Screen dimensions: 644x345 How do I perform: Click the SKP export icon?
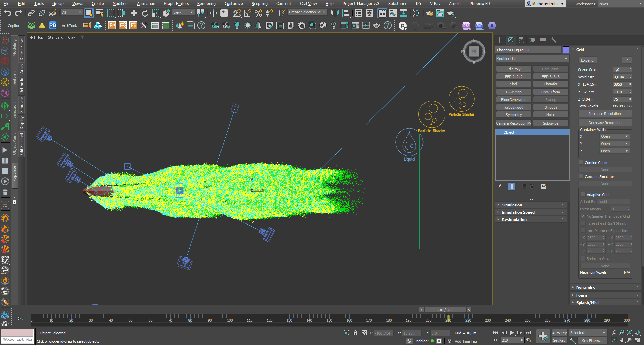tap(479, 26)
